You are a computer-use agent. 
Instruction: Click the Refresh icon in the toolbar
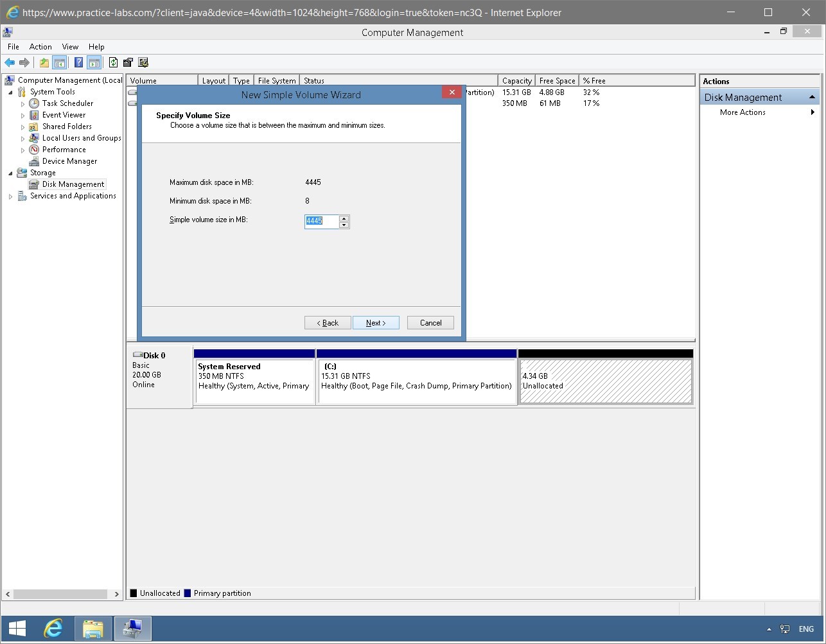(114, 62)
